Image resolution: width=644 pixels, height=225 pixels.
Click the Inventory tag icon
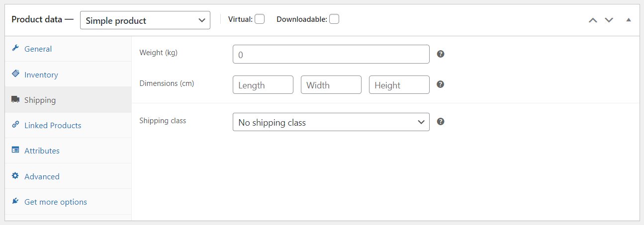tap(15, 74)
